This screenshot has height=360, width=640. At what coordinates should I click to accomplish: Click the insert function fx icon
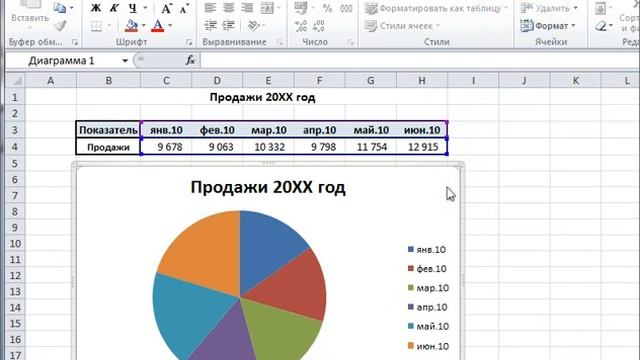pyautogui.click(x=190, y=61)
